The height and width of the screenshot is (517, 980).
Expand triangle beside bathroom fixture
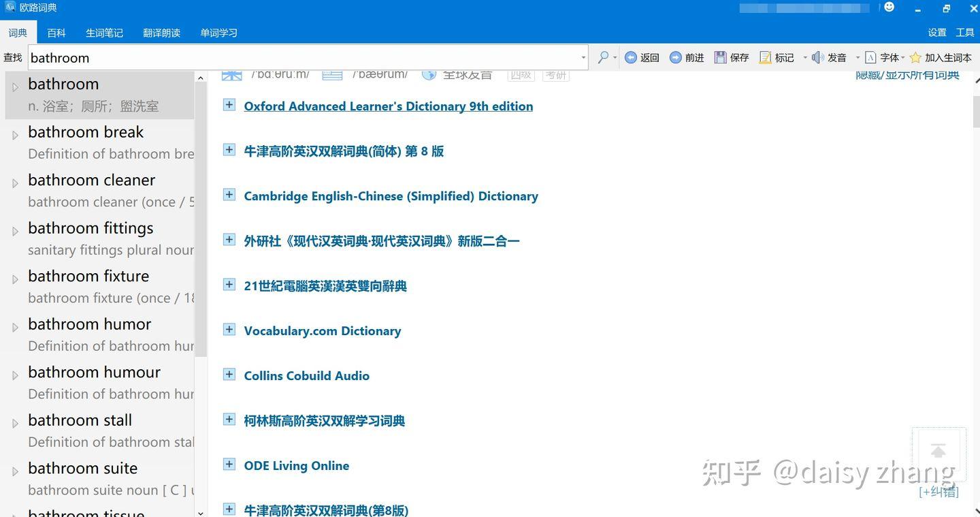[15, 279]
